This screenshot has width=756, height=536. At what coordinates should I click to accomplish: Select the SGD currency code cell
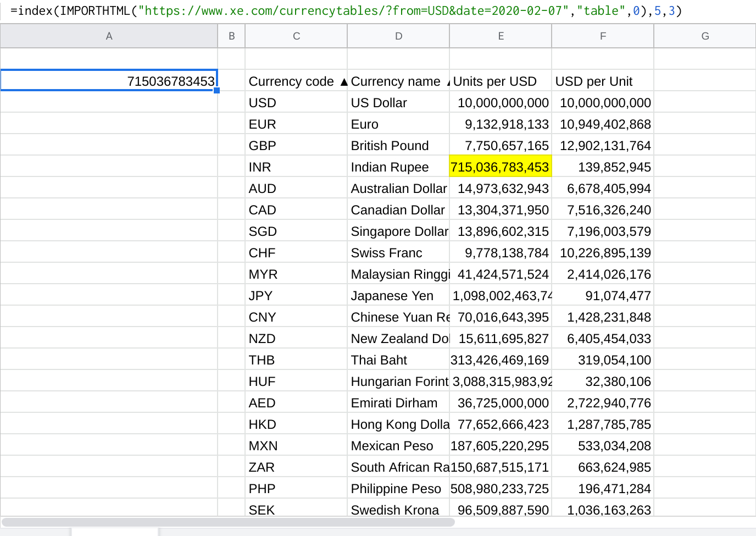click(x=296, y=230)
